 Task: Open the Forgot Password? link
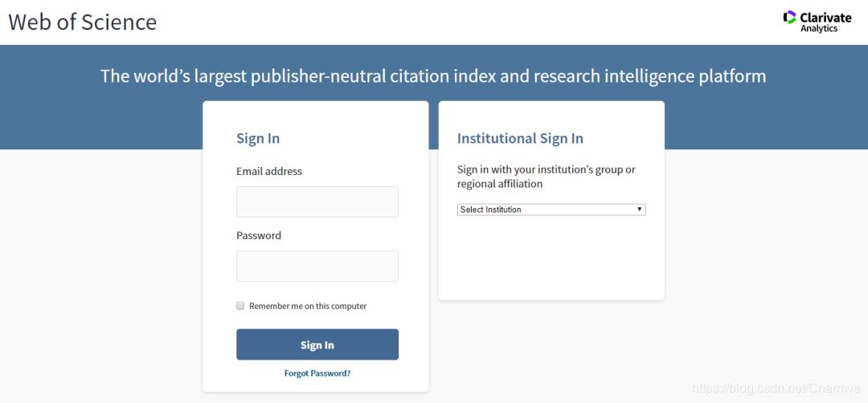coord(317,373)
